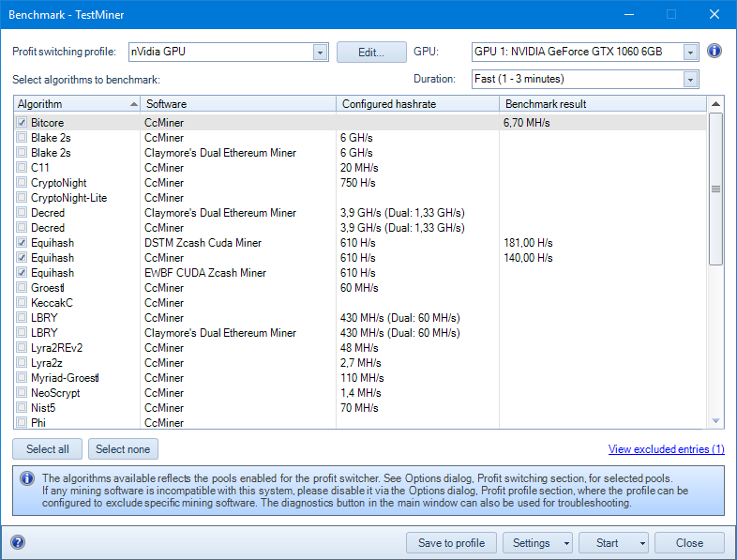The height and width of the screenshot is (560, 737).
Task: Click Select none button
Action: pyautogui.click(x=123, y=449)
